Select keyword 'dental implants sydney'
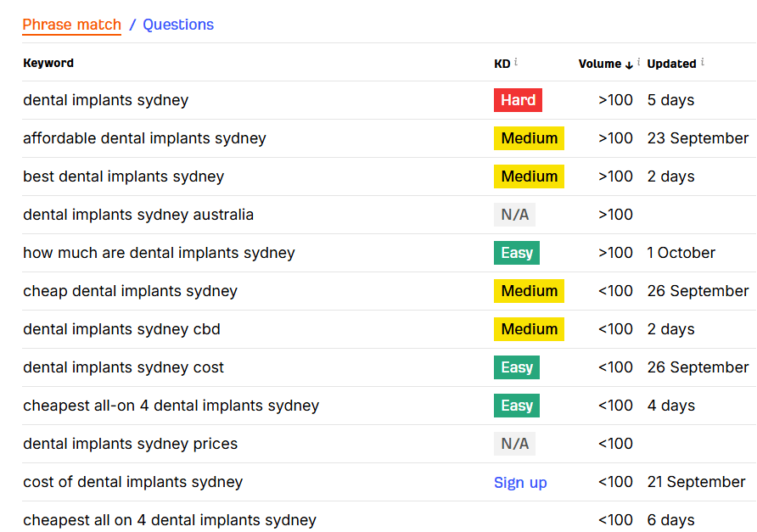 [x=106, y=100]
